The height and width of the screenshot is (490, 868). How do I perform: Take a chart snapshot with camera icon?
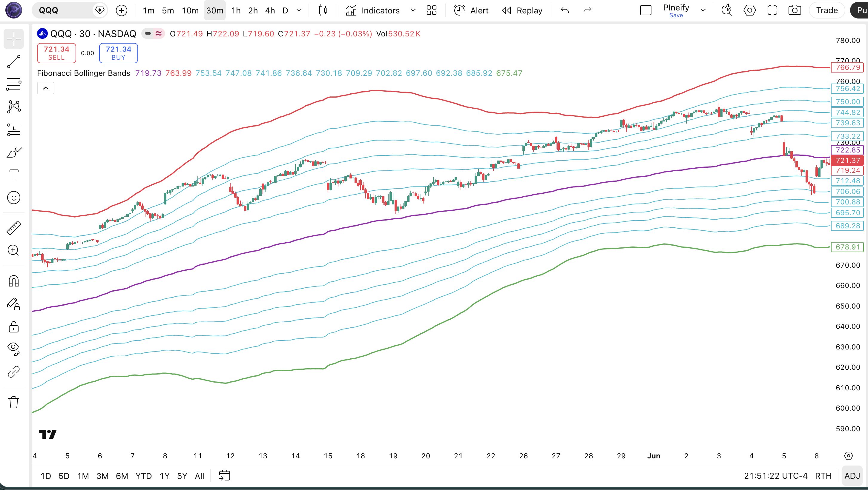point(795,10)
